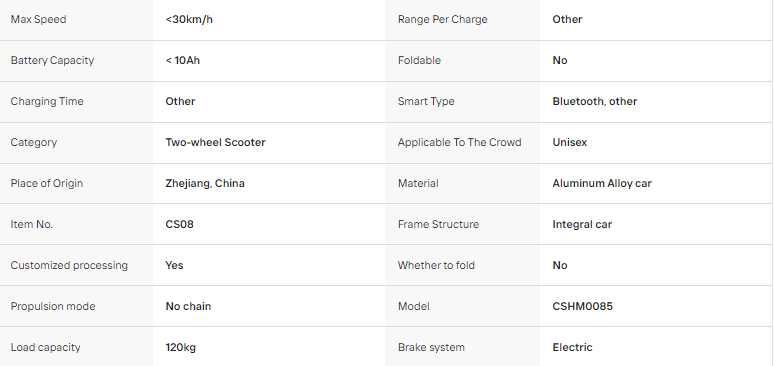Click the Range Per Charge label
This screenshot has height=366, width=774.
442,19
